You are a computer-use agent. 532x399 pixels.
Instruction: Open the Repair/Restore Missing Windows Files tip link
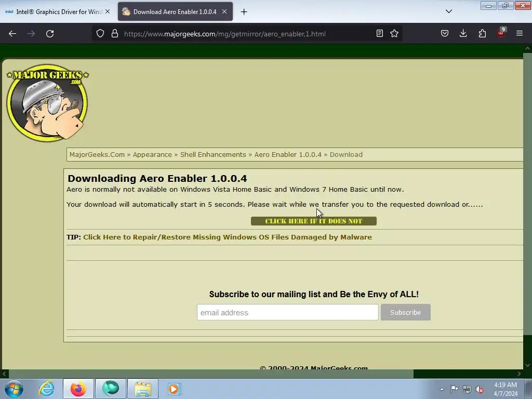pyautogui.click(x=228, y=237)
